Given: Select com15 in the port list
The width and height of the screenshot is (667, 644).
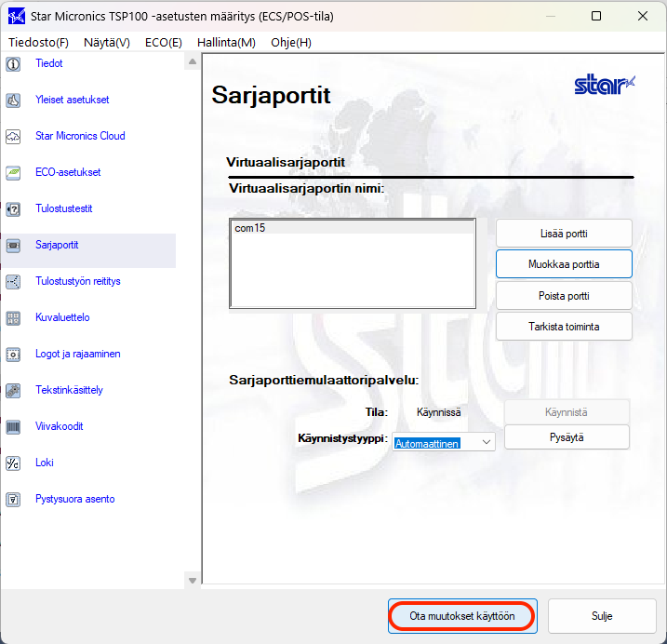Looking at the screenshot, I should tap(353, 228).
